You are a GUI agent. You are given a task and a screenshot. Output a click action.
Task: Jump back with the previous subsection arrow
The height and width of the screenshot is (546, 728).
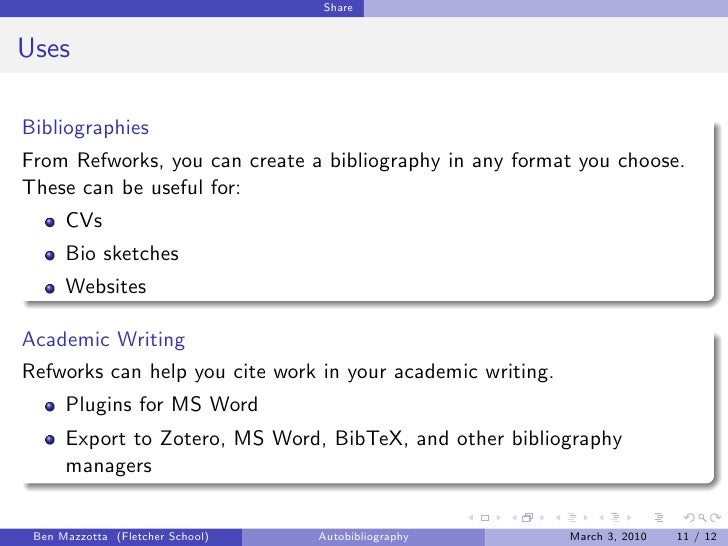[558, 518]
